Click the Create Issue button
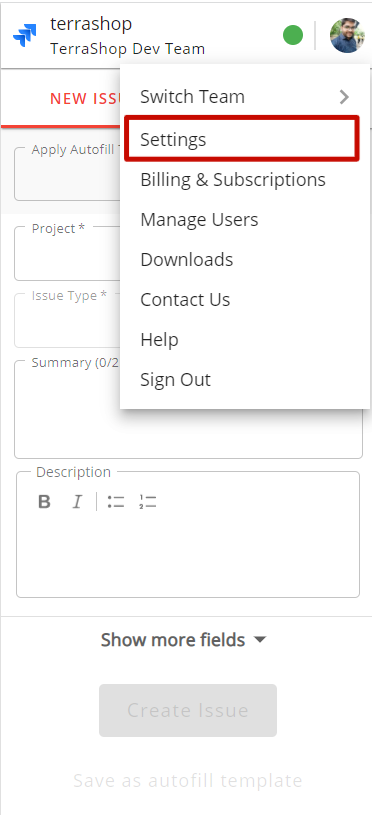This screenshot has width=372, height=815. coord(188,710)
